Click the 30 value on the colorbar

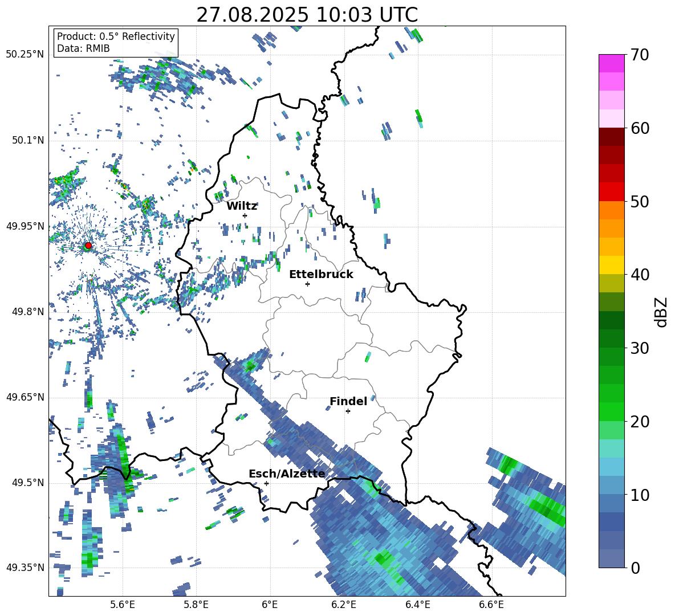point(640,348)
